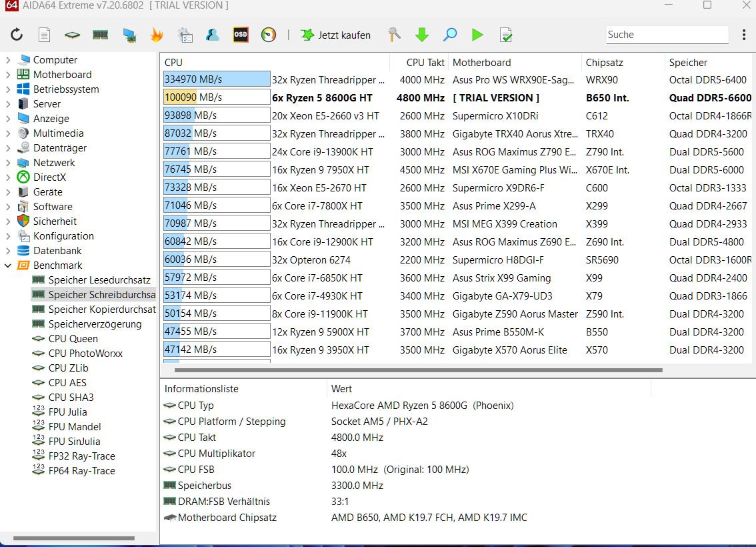
Task: Expand the Server tree node
Action: click(8, 103)
